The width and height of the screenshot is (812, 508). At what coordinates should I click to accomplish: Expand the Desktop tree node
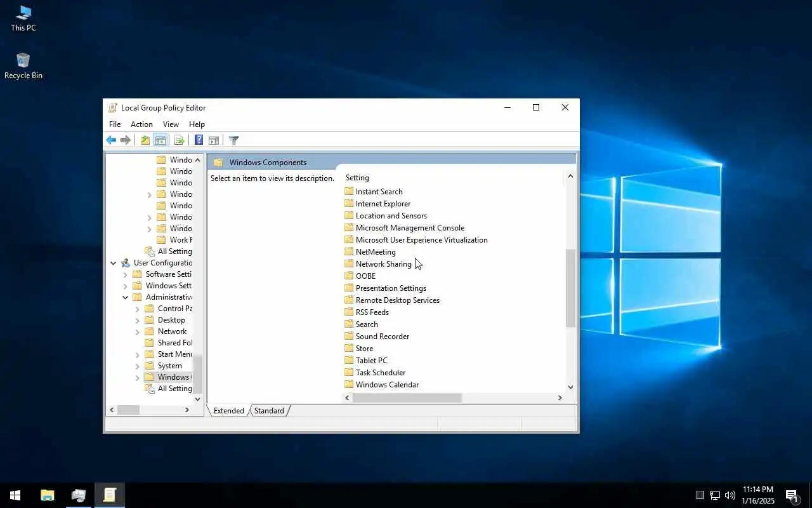click(x=137, y=320)
